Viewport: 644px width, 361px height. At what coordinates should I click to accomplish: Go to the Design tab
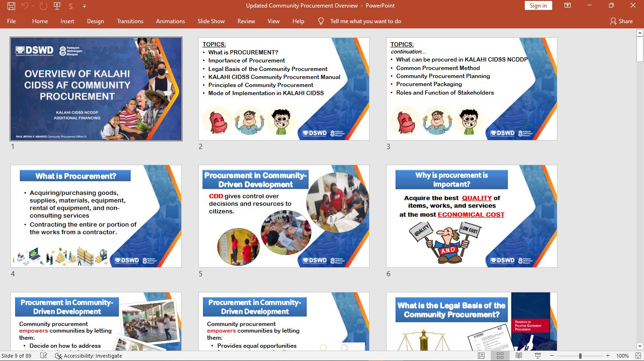click(95, 21)
